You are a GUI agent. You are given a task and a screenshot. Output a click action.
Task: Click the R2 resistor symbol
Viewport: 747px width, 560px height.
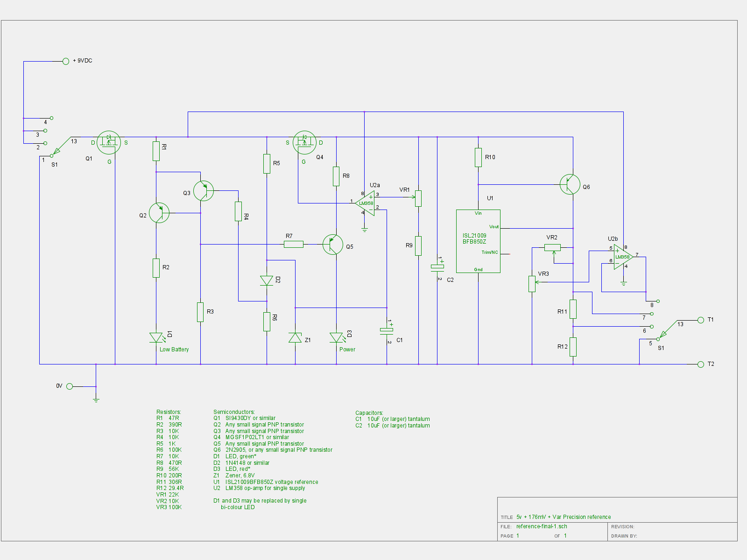pos(156,268)
